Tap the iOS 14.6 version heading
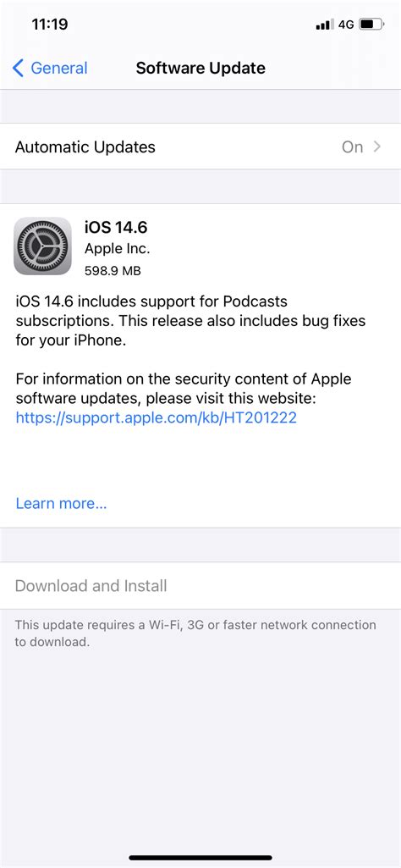Screen dimensions: 401x868 tap(116, 227)
